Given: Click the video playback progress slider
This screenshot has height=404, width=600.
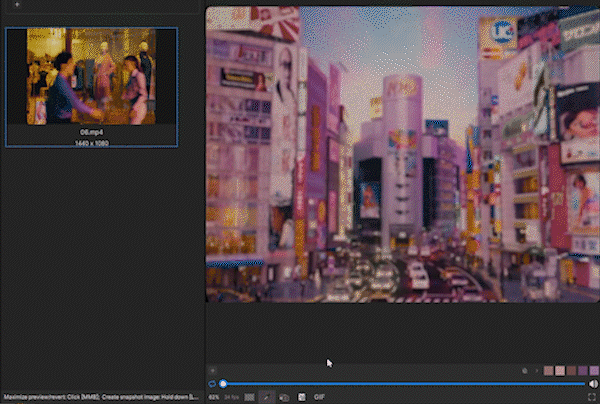Looking at the screenshot, I should tap(404, 384).
